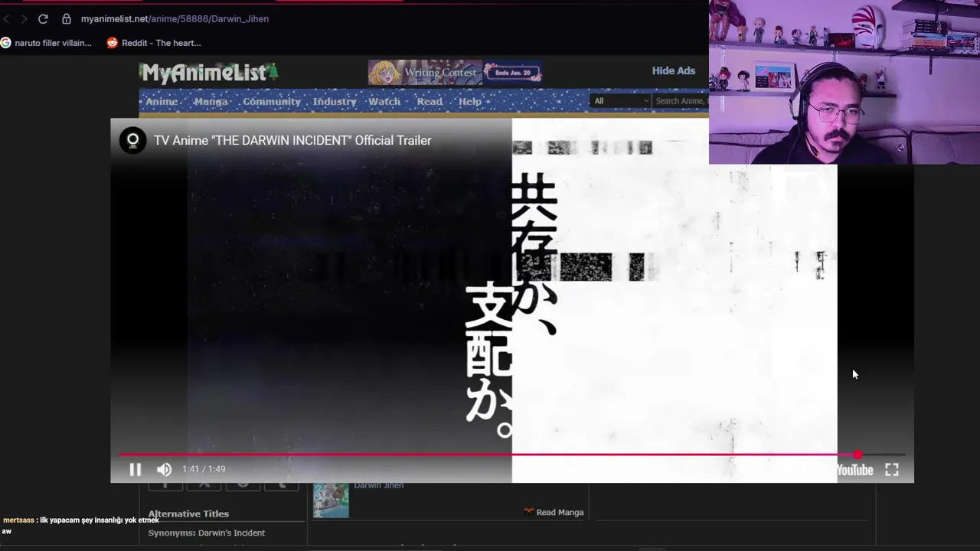
Task: Open the Community menu
Action: [x=272, y=101]
